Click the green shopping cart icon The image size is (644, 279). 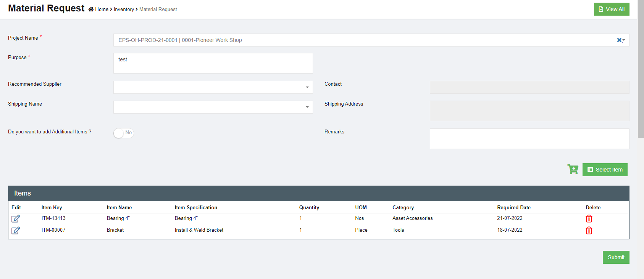click(x=573, y=170)
